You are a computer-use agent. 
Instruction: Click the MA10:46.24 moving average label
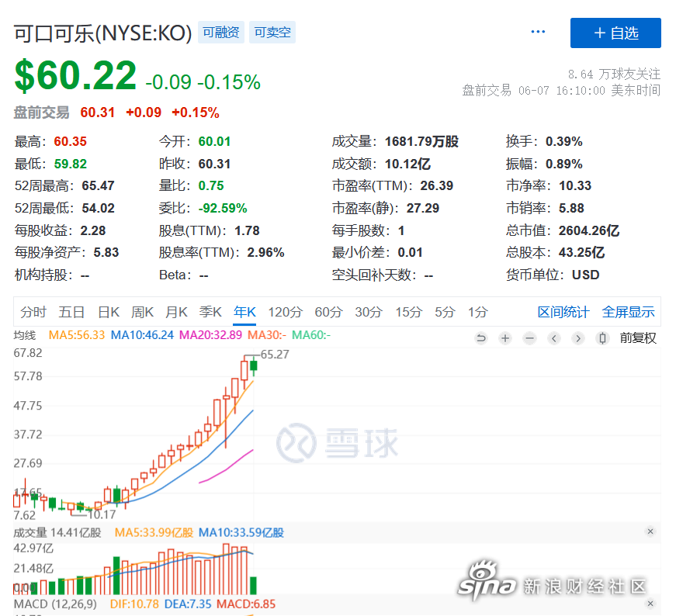[x=142, y=335]
